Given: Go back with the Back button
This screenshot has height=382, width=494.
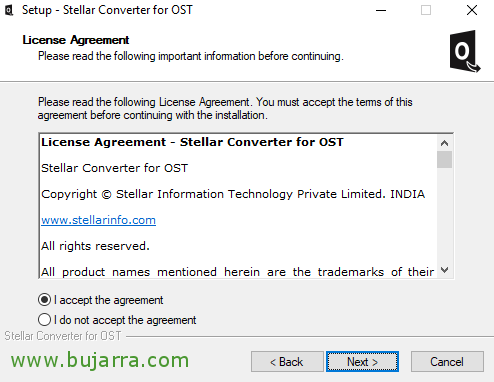Looking at the screenshot, I should click(x=287, y=362).
